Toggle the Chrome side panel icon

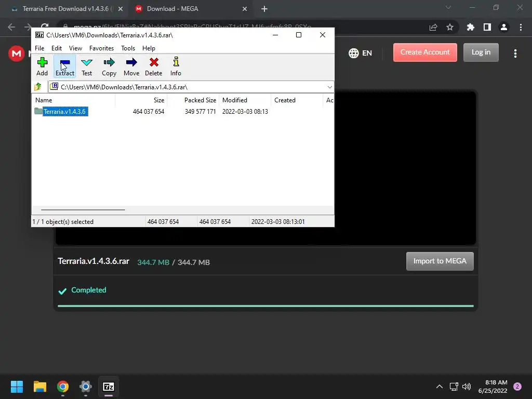487,27
